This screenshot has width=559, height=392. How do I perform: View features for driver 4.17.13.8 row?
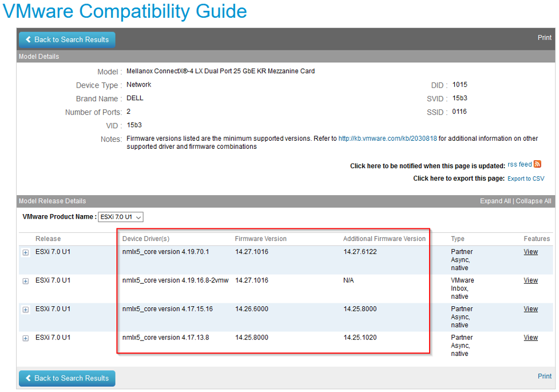click(x=530, y=338)
